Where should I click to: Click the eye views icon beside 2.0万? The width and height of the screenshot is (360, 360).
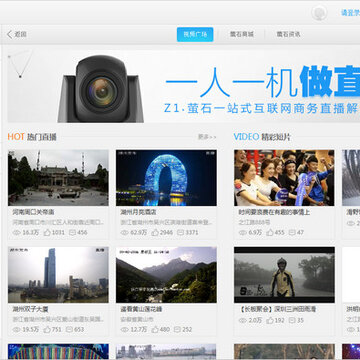coord(243,321)
